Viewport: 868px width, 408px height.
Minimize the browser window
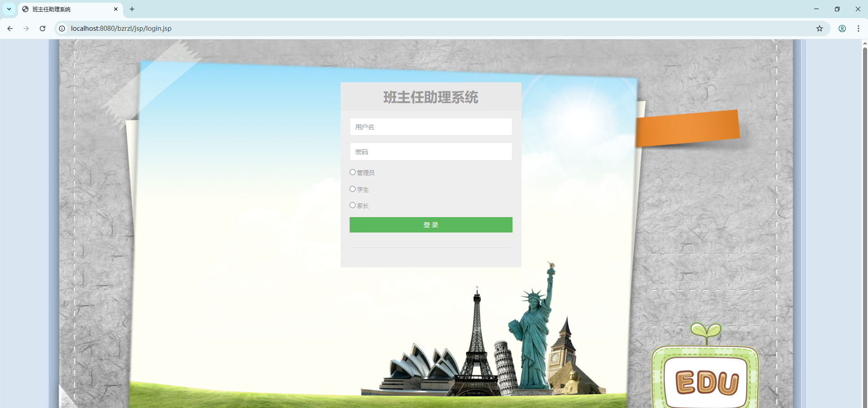tap(816, 9)
